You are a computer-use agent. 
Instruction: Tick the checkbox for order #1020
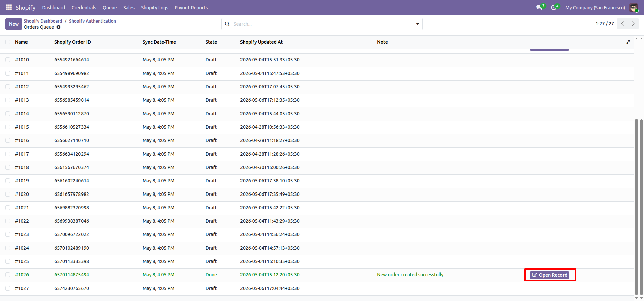[x=8, y=194]
